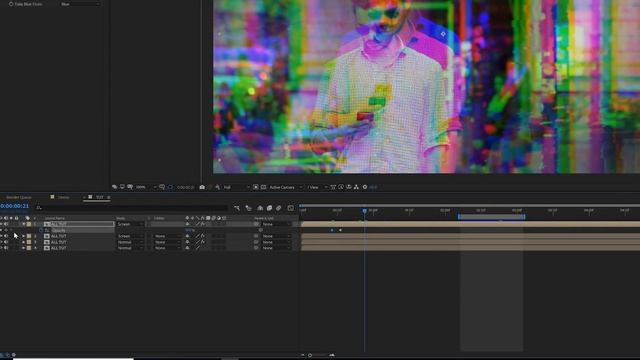Click the blue Opacity value on layer 1
Screen dimensions: 640x360
(190, 230)
